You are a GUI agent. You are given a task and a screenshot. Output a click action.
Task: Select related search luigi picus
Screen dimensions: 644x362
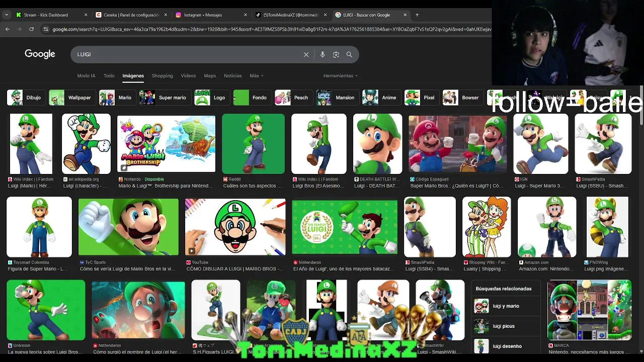pos(506,326)
